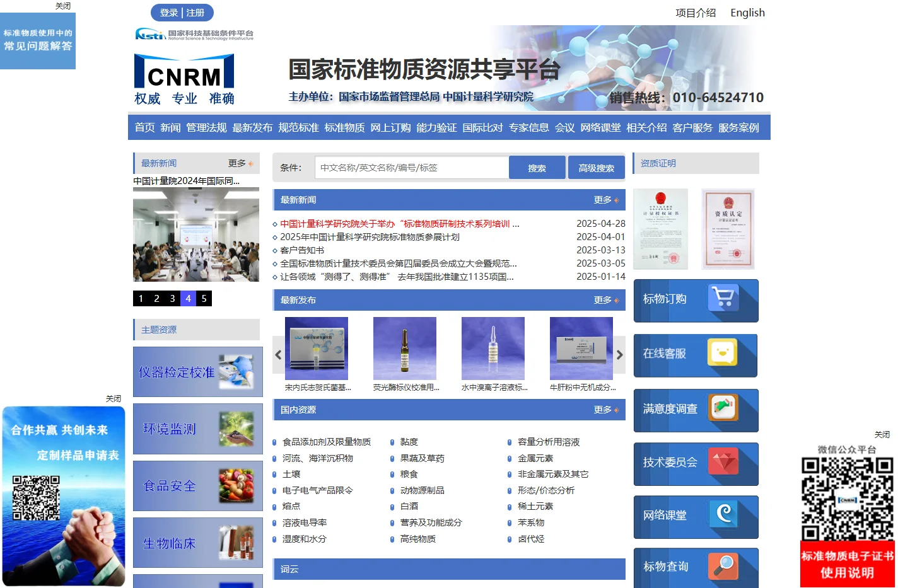Open the 牛肝粉中无机成分 product thumbnail

click(x=581, y=349)
